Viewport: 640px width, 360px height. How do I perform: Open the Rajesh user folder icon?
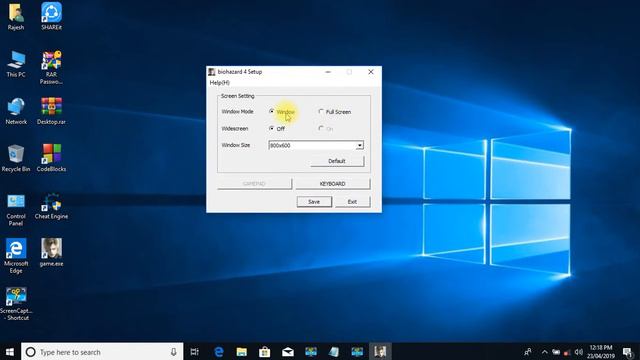[x=16, y=16]
